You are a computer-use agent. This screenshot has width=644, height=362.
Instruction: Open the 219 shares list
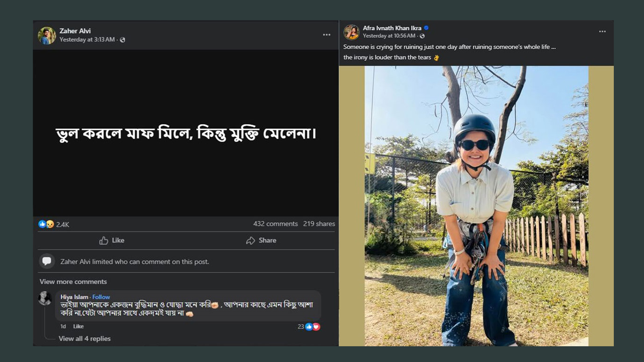click(x=319, y=224)
